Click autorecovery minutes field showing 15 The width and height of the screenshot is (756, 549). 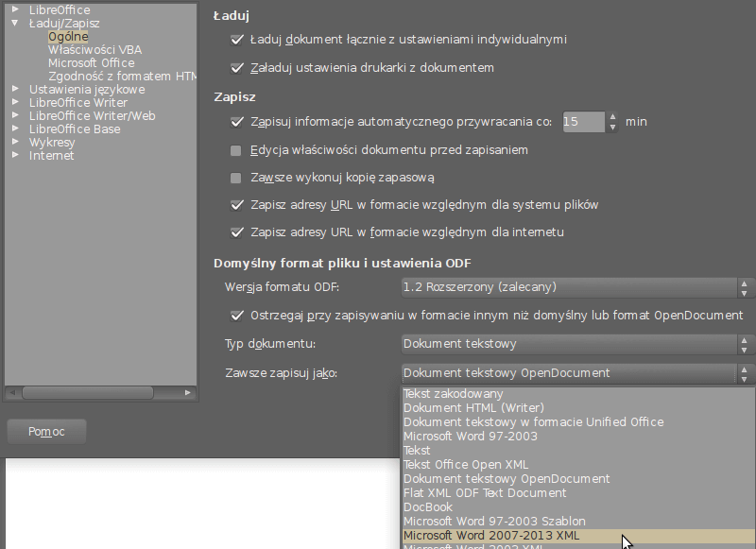583,122
